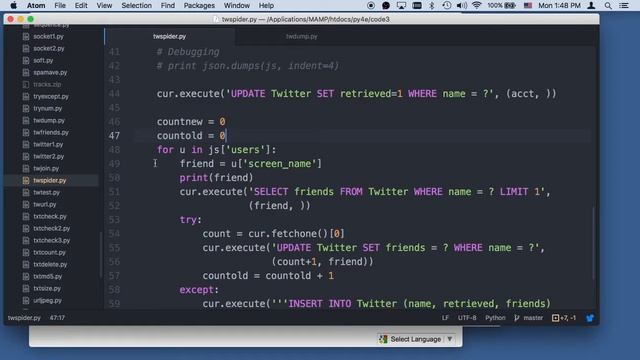640x360 pixels.
Task: Select twspider.py in the tree view
Action: click(x=50, y=180)
